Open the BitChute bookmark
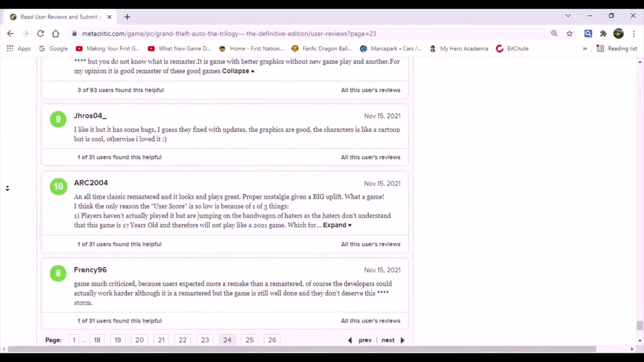This screenshot has width=644, height=362. (512, 49)
